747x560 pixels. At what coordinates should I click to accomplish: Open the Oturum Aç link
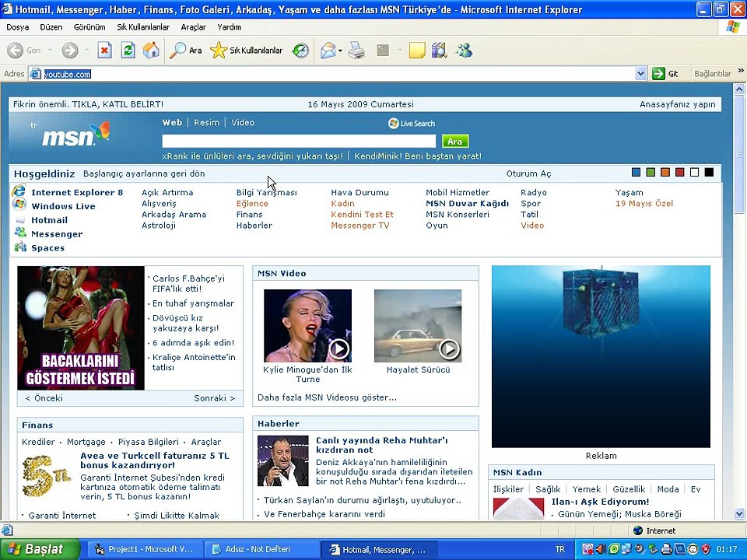pos(528,173)
